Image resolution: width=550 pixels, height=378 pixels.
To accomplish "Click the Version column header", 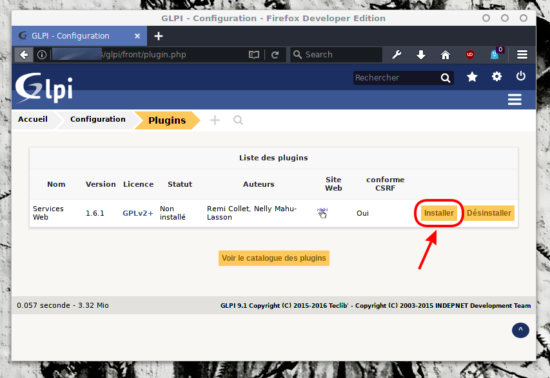I will click(101, 184).
